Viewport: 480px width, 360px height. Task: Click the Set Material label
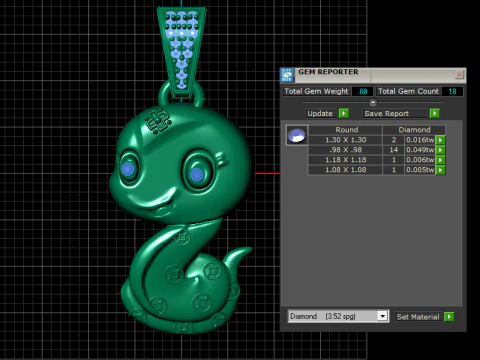(418, 317)
